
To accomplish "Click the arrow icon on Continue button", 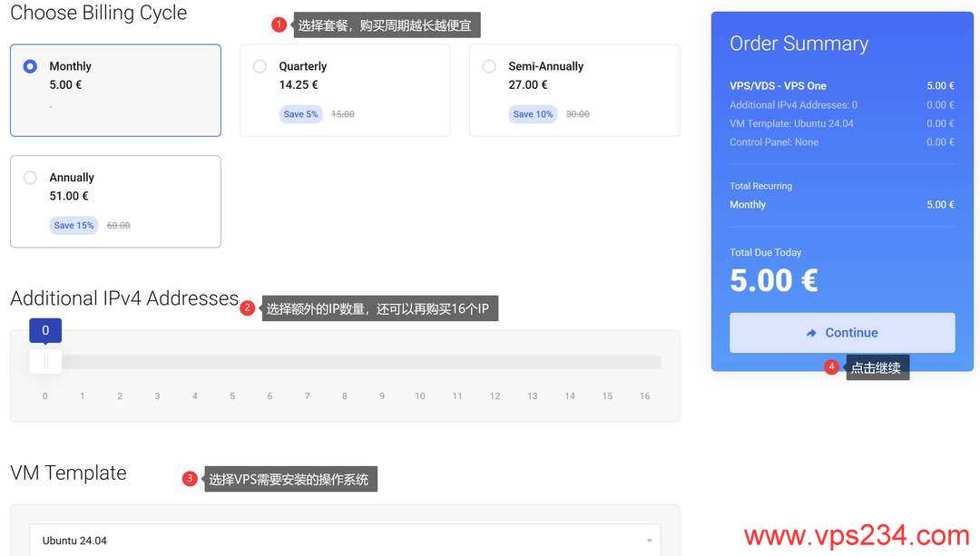I will tap(811, 333).
